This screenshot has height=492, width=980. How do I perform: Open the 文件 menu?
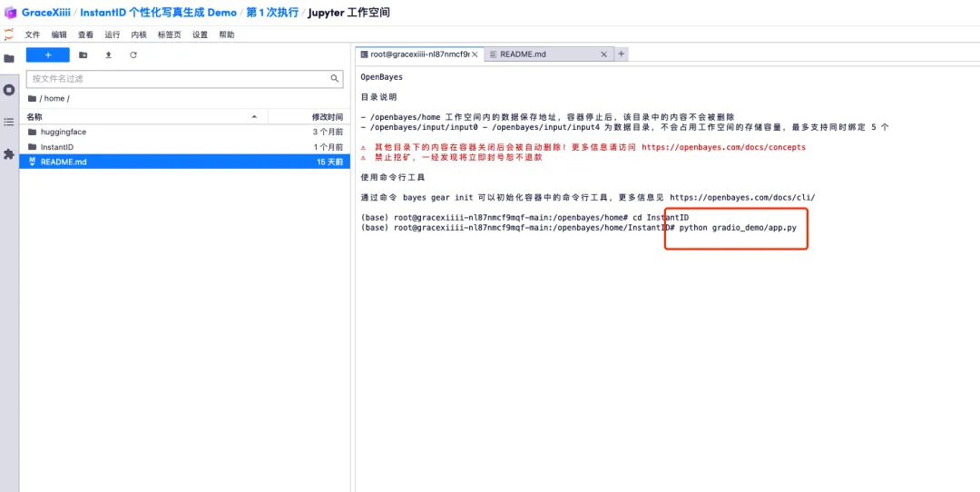click(33, 35)
